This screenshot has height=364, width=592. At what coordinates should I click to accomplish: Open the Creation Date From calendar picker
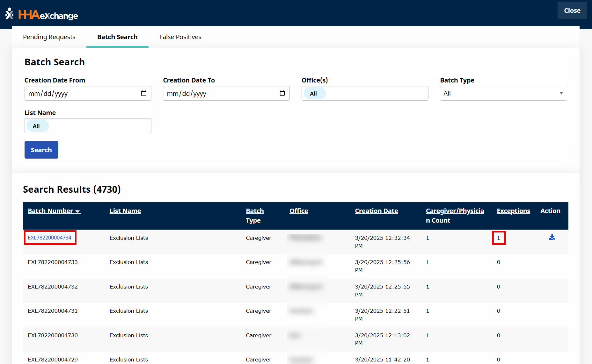[x=144, y=93]
